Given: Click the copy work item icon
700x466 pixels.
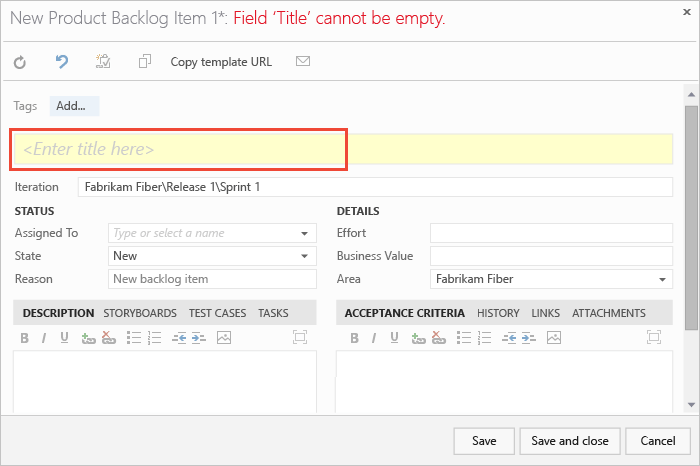Looking at the screenshot, I should coord(145,61).
